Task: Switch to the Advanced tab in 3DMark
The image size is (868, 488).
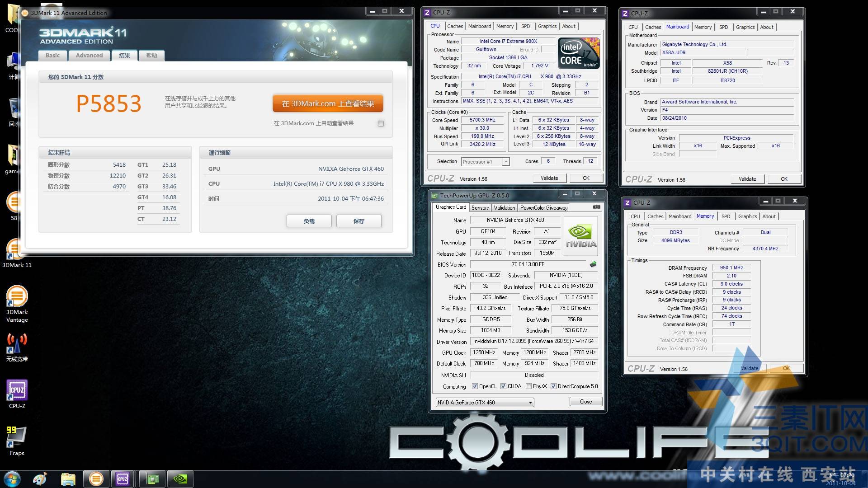Action: tap(89, 55)
